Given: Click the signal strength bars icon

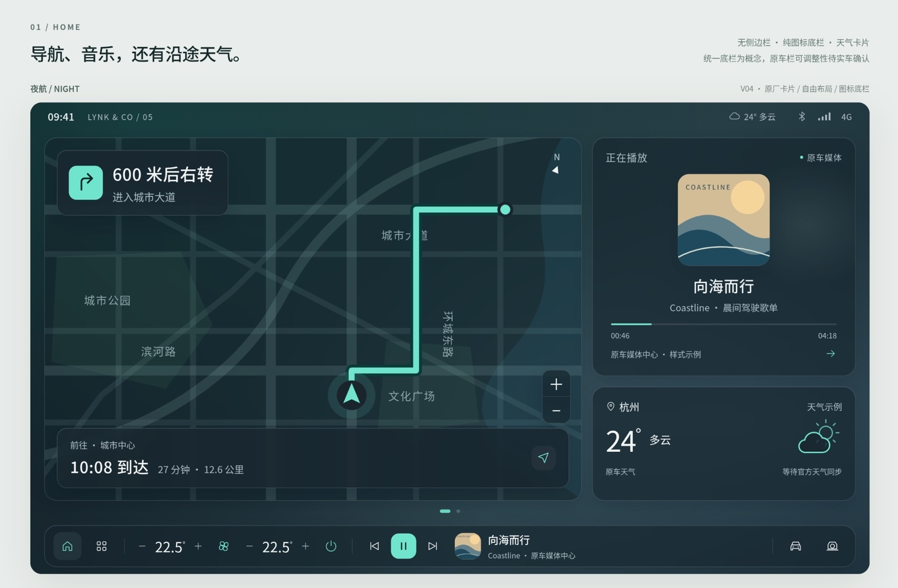Looking at the screenshot, I should (x=824, y=117).
